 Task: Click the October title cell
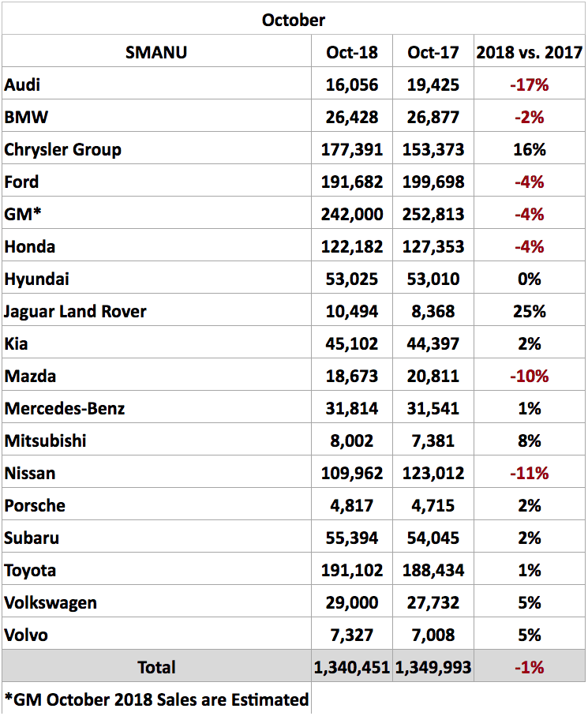click(x=294, y=20)
